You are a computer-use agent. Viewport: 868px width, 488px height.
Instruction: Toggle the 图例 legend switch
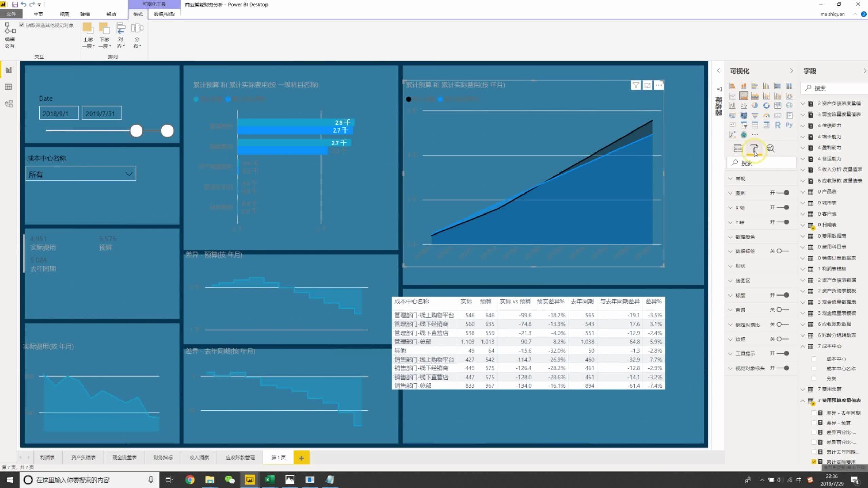pyautogui.click(x=783, y=193)
